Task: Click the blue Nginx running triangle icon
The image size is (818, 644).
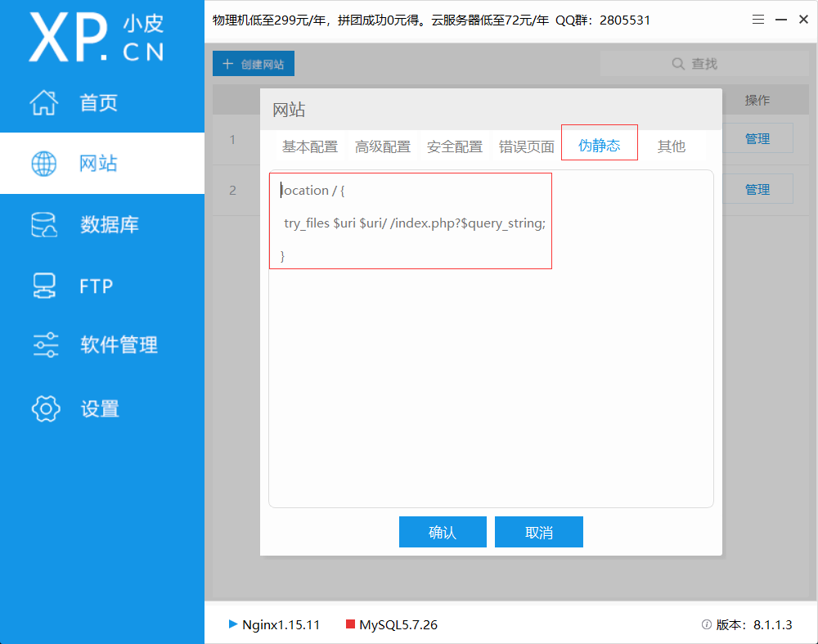Action: click(233, 624)
